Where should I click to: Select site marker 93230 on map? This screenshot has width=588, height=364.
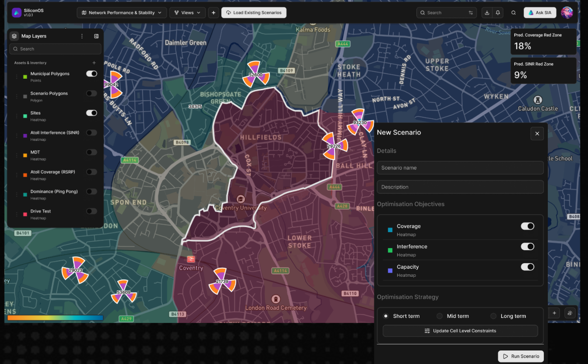[x=360, y=122]
